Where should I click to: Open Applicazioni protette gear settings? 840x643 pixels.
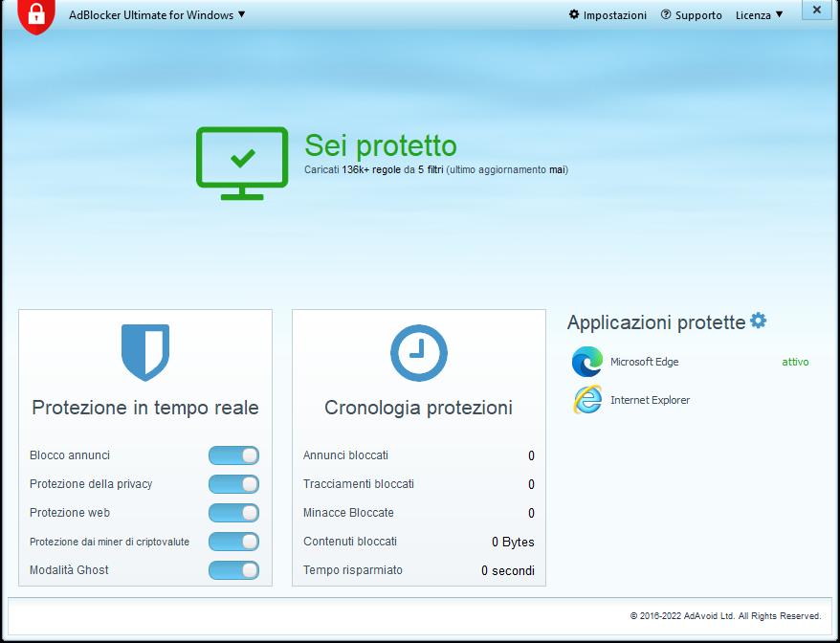click(758, 321)
